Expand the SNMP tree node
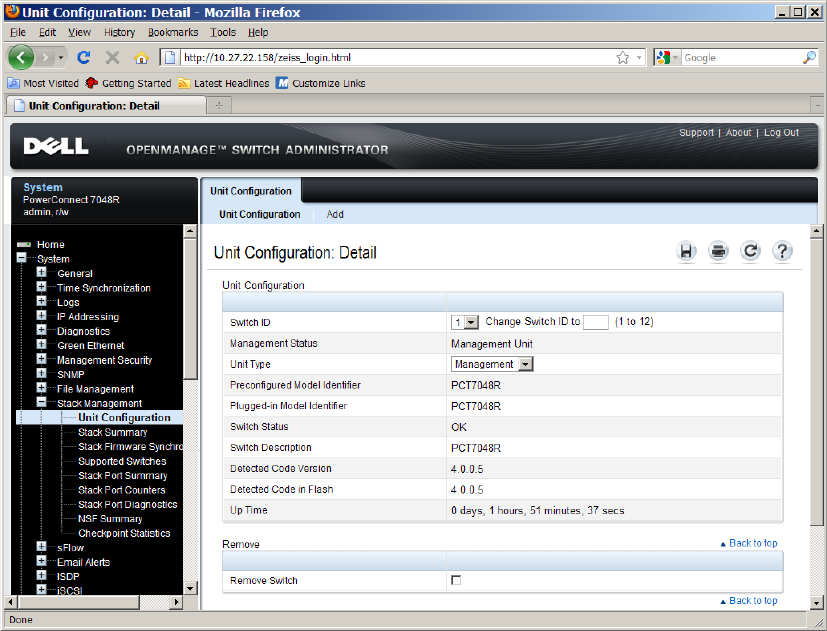827x631 pixels. click(x=41, y=373)
